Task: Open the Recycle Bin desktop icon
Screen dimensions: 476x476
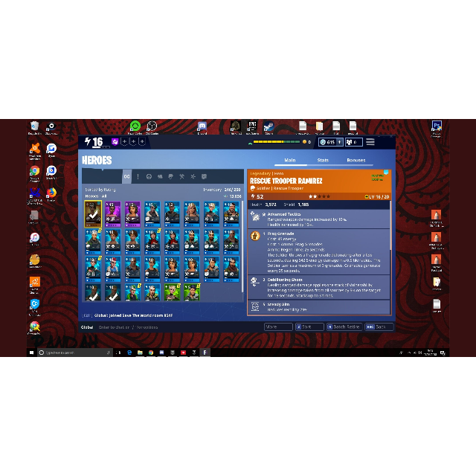Action: [x=35, y=127]
